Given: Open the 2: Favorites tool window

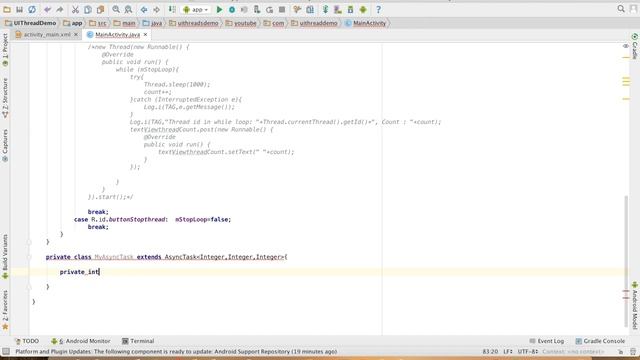Looking at the screenshot, I should [5, 310].
